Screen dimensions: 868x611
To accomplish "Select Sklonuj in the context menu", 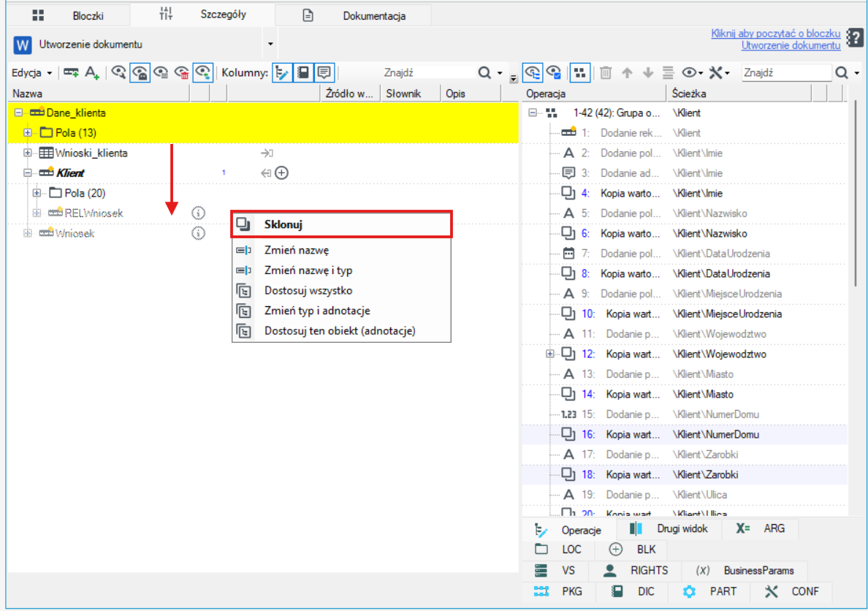I will pyautogui.click(x=341, y=224).
